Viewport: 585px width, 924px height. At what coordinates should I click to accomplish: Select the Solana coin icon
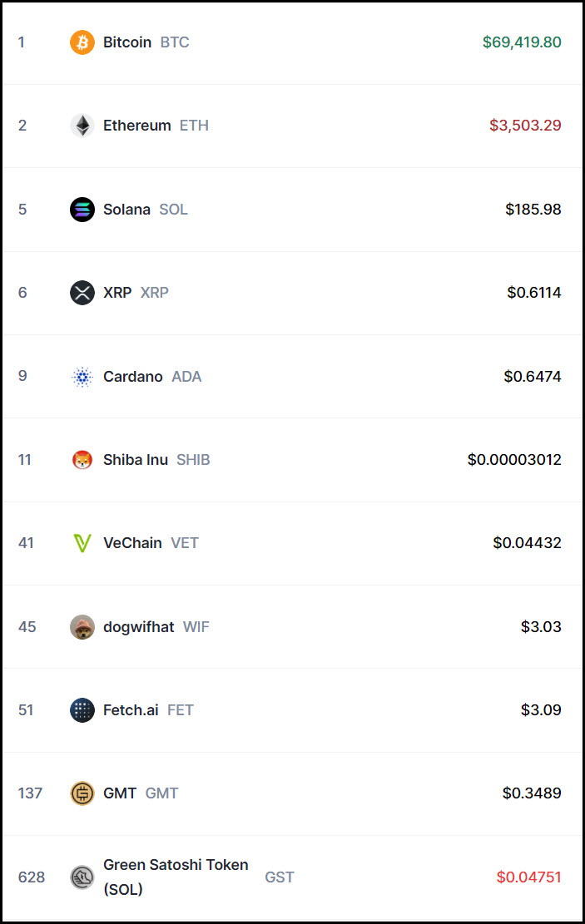pyautogui.click(x=82, y=210)
